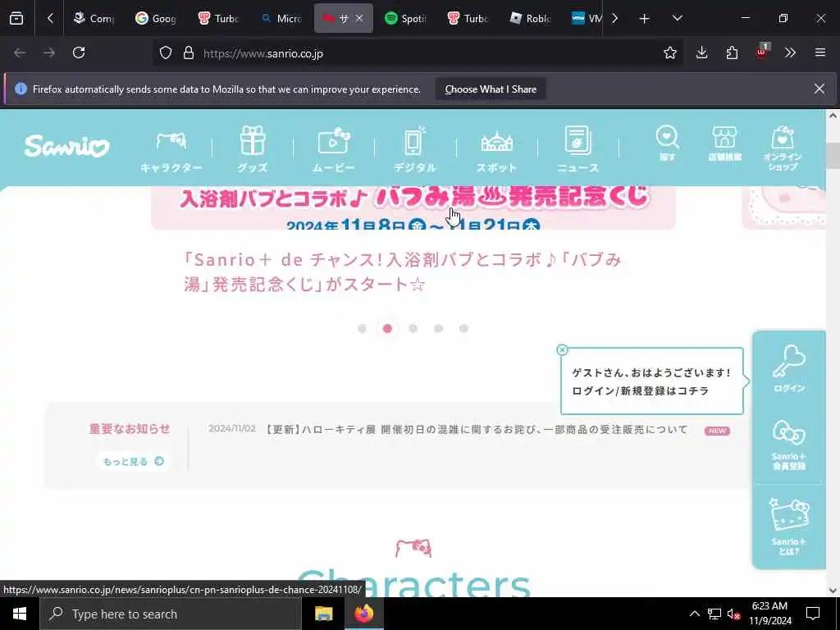Open the デジタル smartphone menu icon

(x=414, y=149)
